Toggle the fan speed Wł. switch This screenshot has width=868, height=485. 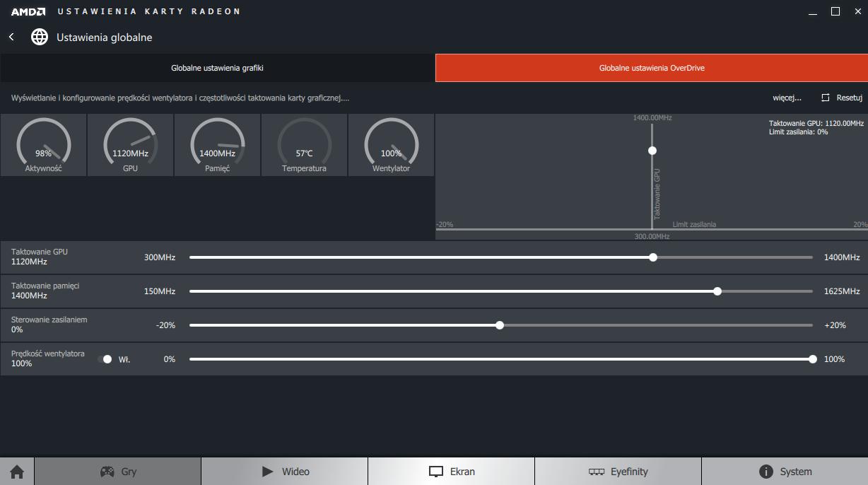(105, 359)
